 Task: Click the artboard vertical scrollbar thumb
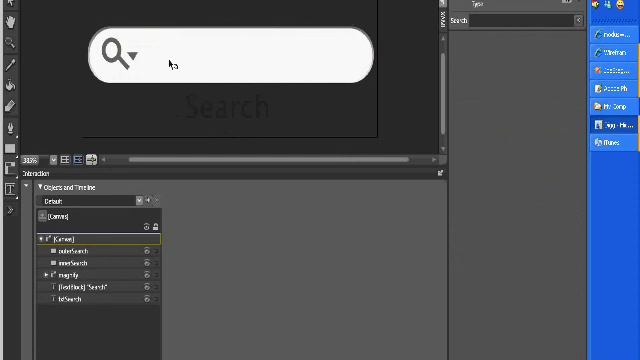click(x=443, y=94)
